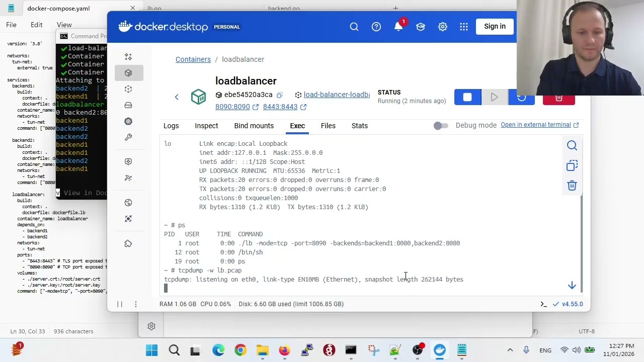This screenshot has width=644, height=362.
Task: Open Images icon in Docker sidebar
Action: click(x=128, y=89)
